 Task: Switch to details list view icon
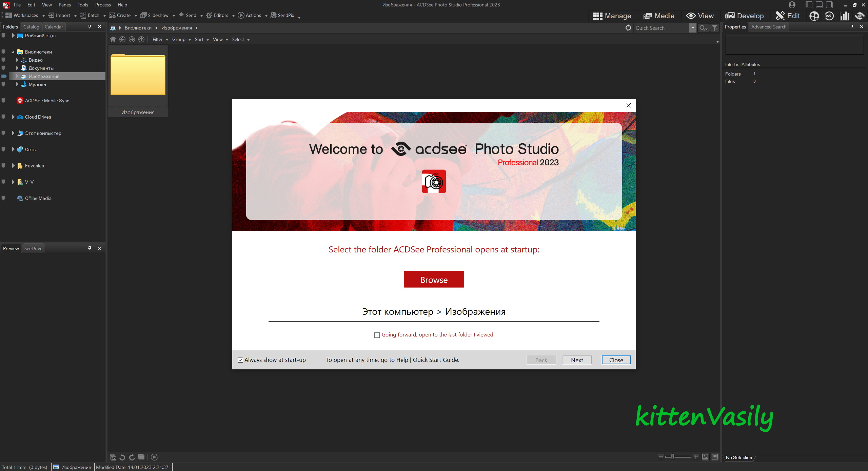715,457
